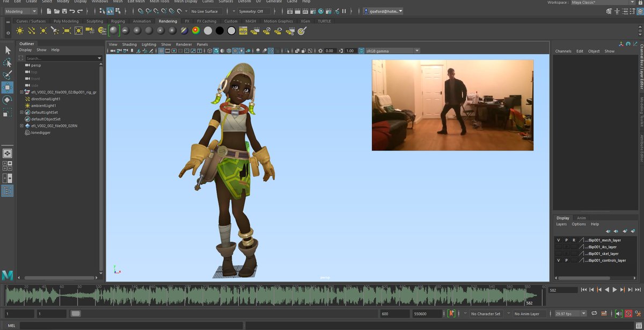Click the black surface material shelf icon
Viewport: 644px width, 330px height.
[x=219, y=31]
